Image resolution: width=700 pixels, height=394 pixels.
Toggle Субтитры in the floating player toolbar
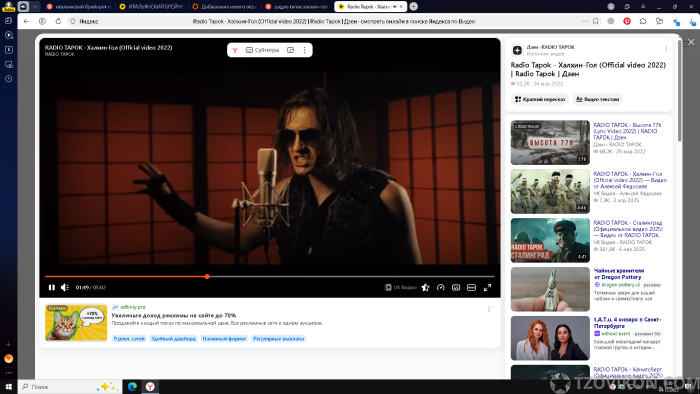click(262, 50)
